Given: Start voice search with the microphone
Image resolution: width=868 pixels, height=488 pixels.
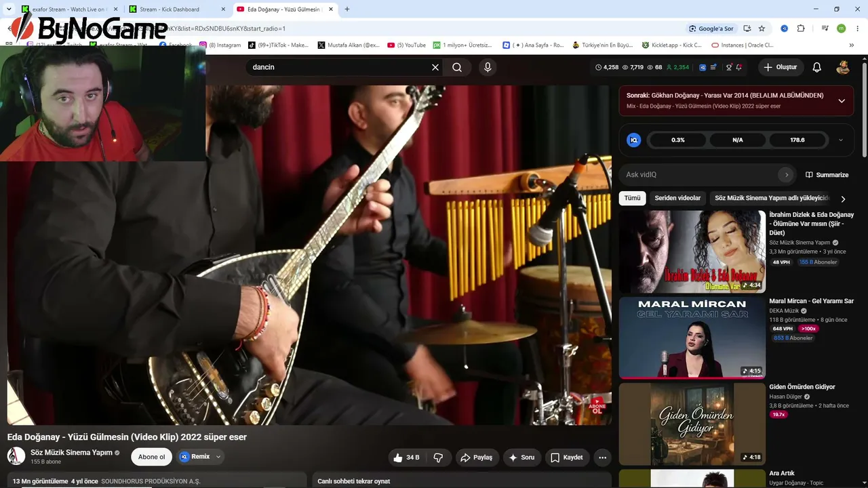Looking at the screenshot, I should click(x=487, y=67).
